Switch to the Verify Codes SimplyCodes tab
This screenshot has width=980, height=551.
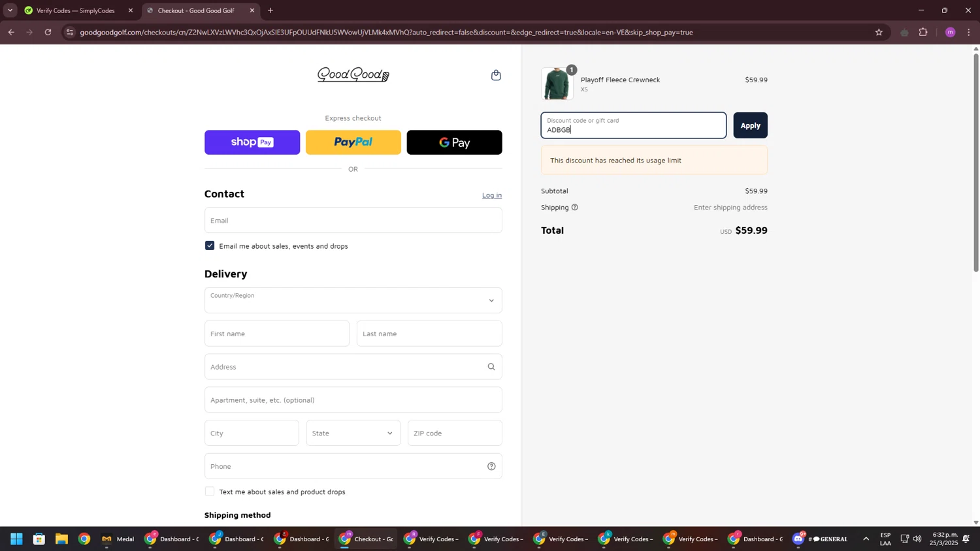point(75,10)
